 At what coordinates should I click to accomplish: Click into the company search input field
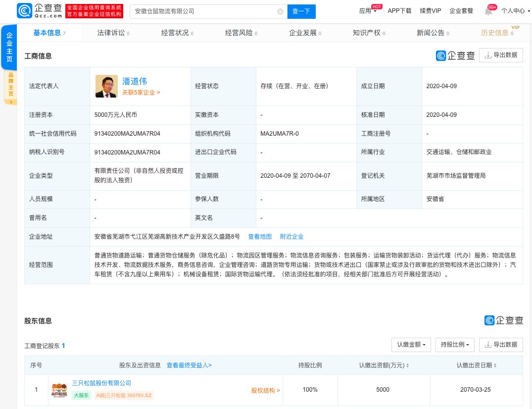click(203, 11)
